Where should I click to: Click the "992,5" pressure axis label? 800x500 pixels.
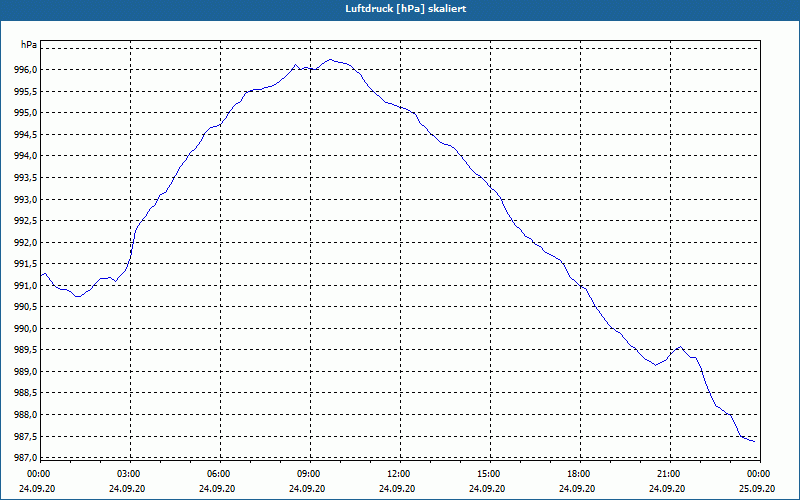[x=28, y=221]
